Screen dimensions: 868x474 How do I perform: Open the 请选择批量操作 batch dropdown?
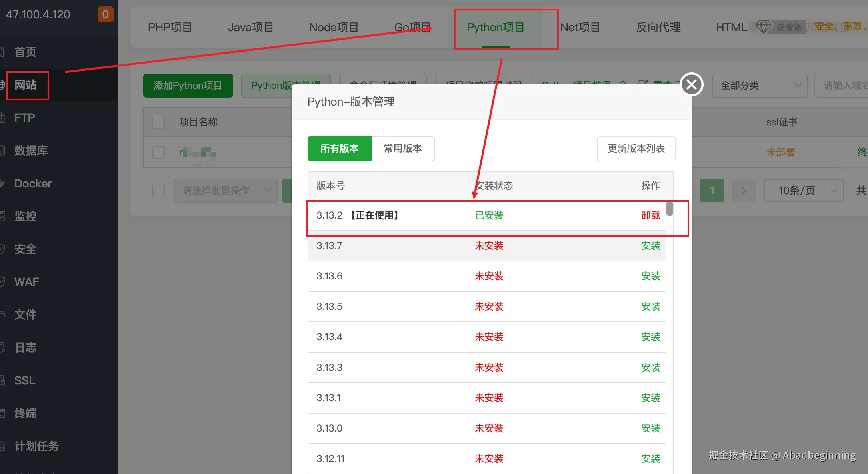[225, 191]
